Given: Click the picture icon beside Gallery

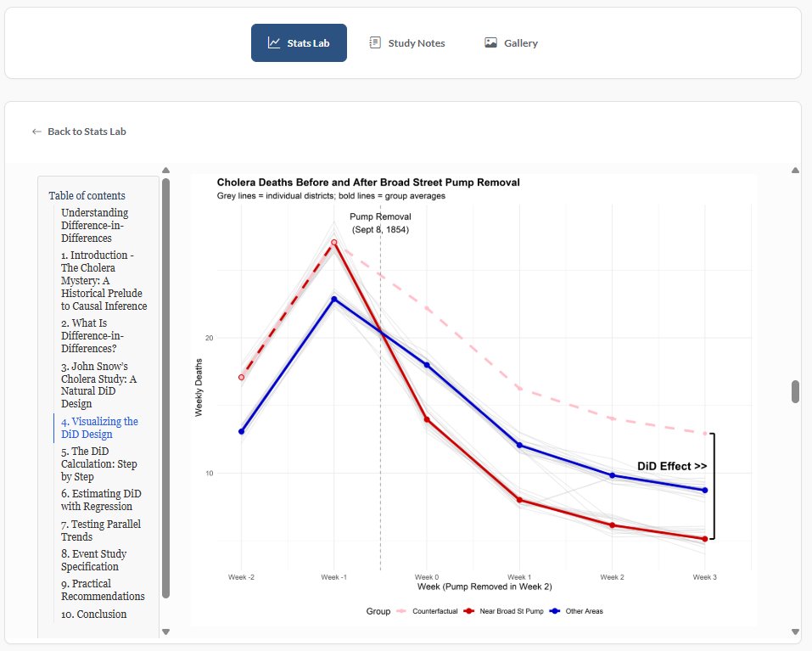Looking at the screenshot, I should (x=490, y=42).
